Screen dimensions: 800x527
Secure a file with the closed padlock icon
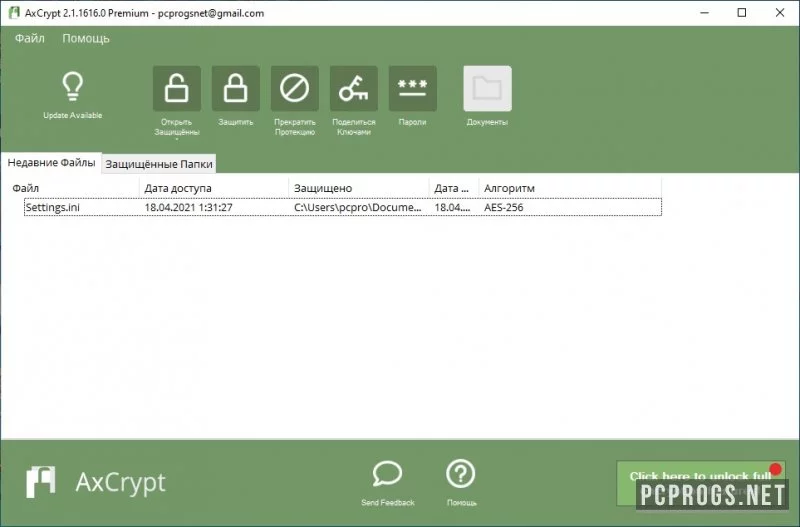[236, 88]
